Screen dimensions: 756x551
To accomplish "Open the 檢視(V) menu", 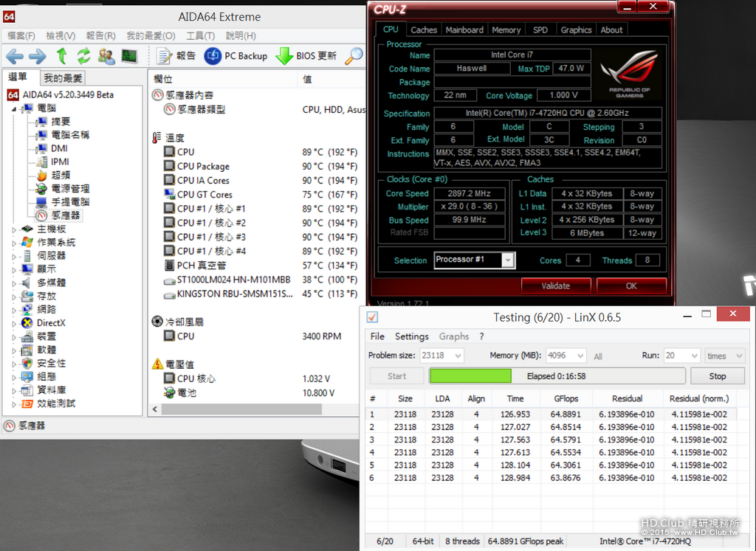I will coord(61,35).
